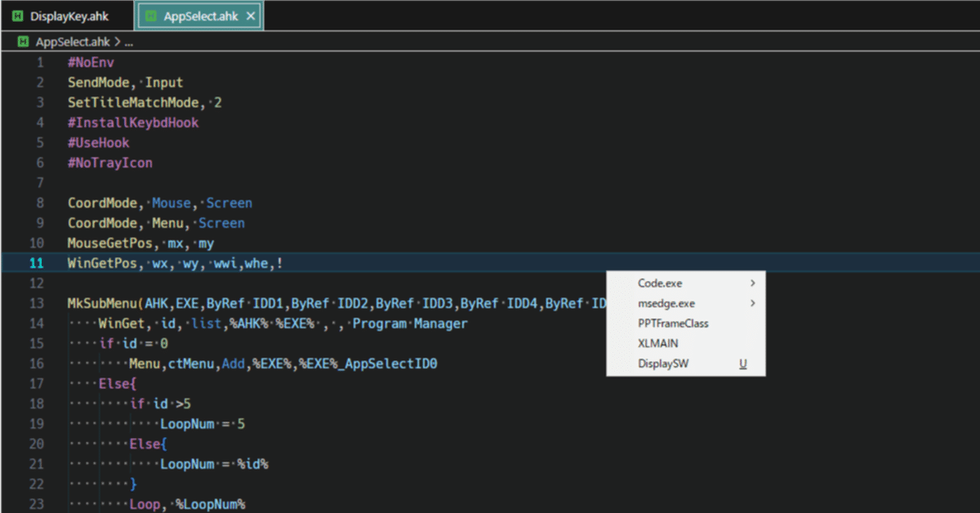Open the breadcrumb ellipsis symbol dropdown
This screenshot has width=980, height=513.
coord(128,42)
